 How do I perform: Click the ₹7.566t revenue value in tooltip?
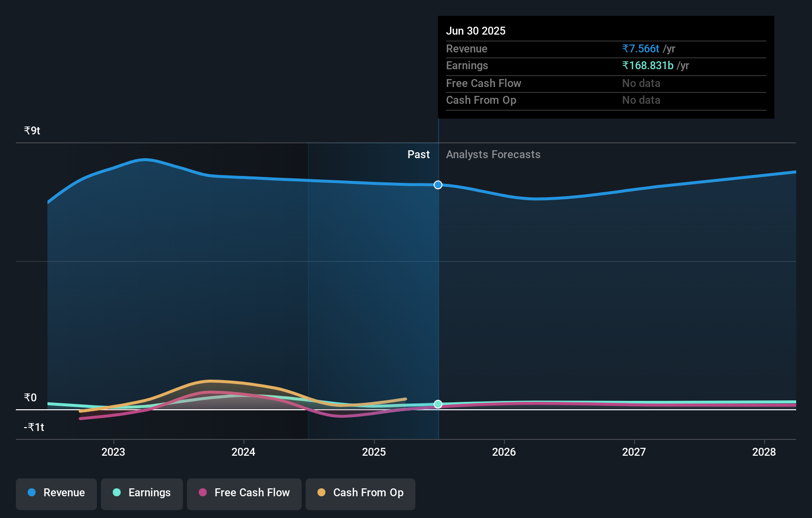[640, 48]
